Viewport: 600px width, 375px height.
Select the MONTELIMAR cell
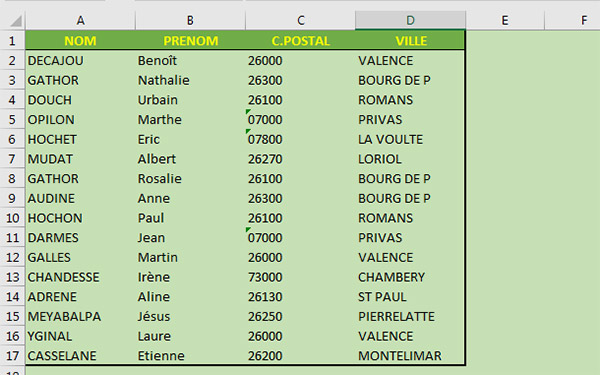[x=410, y=356]
